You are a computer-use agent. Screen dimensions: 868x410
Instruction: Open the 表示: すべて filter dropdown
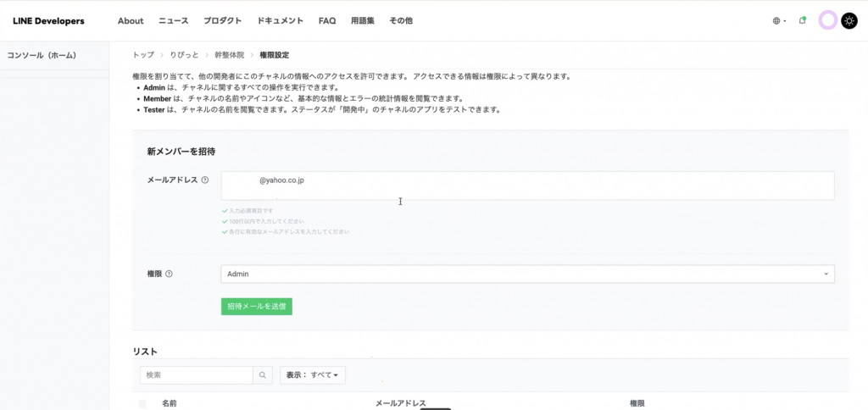pos(312,374)
